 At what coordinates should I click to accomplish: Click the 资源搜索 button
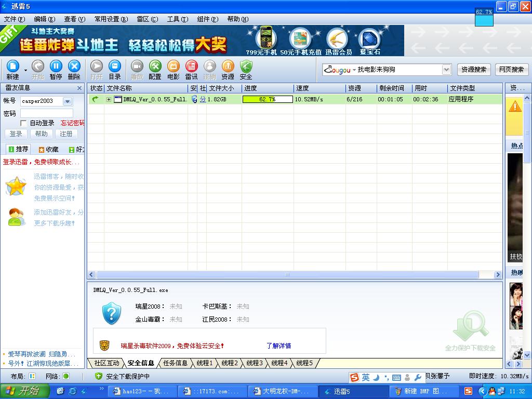click(x=474, y=70)
